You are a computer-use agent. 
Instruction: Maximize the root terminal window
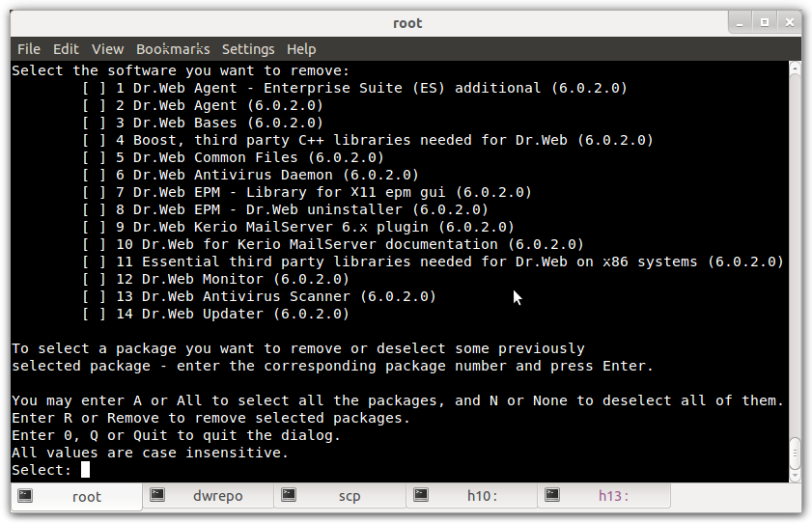[x=765, y=23]
